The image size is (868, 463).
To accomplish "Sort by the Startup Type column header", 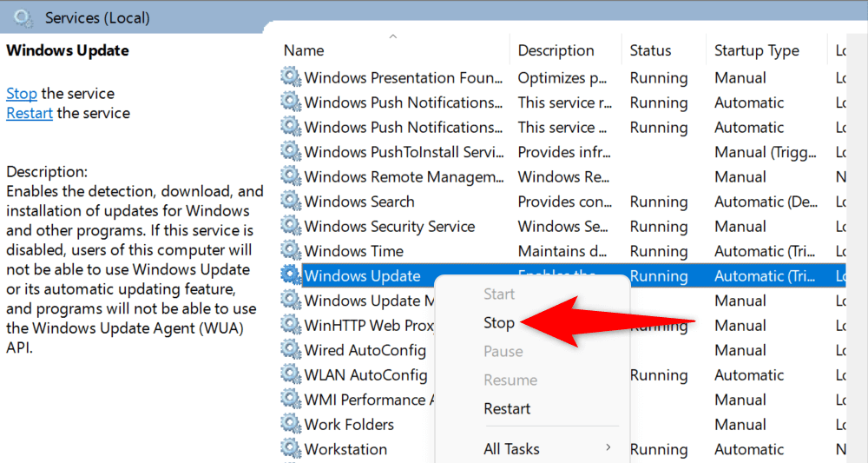I will point(757,50).
